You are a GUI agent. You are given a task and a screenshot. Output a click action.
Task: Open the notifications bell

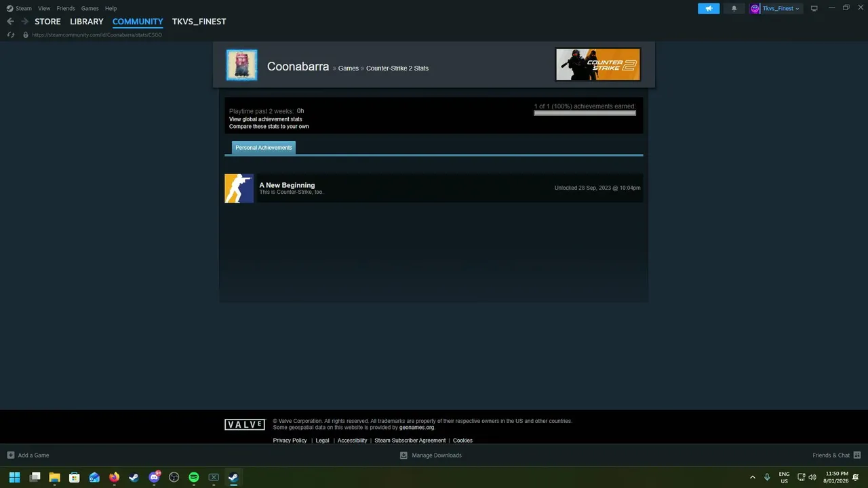pos(734,8)
